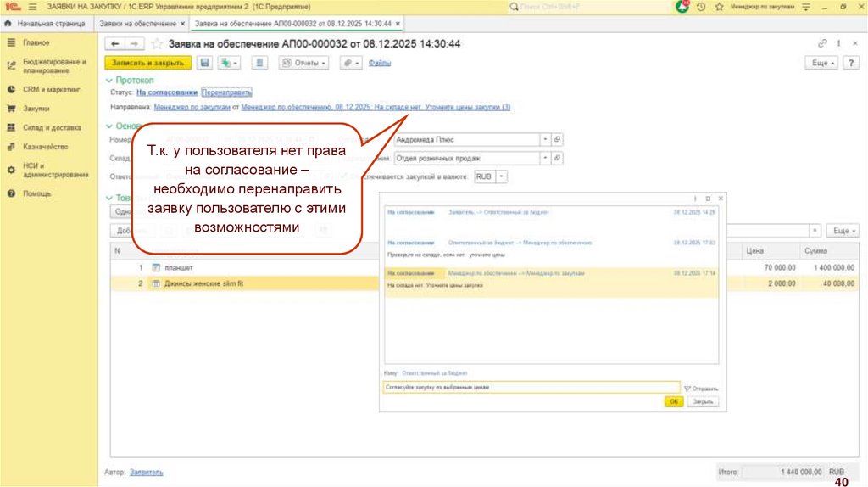
Task: Open the main menu hamburger icon
Action: pyautogui.click(x=32, y=7)
